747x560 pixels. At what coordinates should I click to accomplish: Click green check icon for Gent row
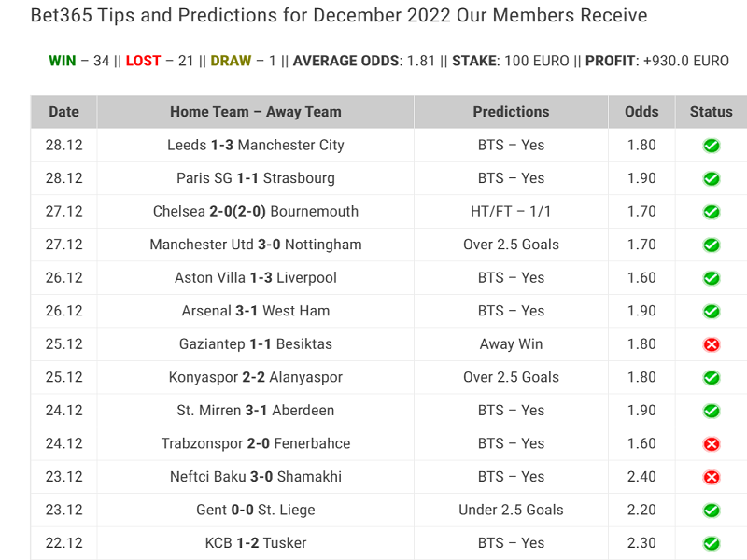pyautogui.click(x=712, y=511)
